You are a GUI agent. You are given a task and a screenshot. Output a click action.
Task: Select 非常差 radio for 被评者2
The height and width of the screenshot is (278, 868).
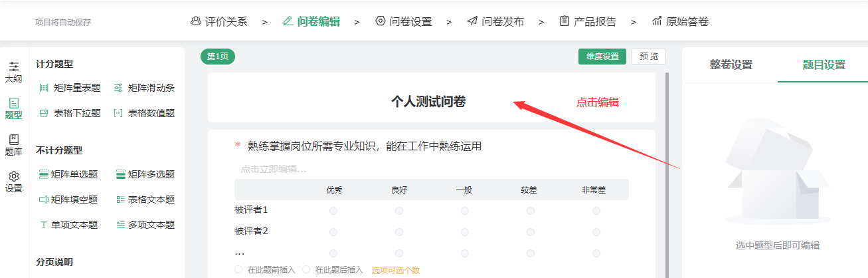tap(596, 231)
